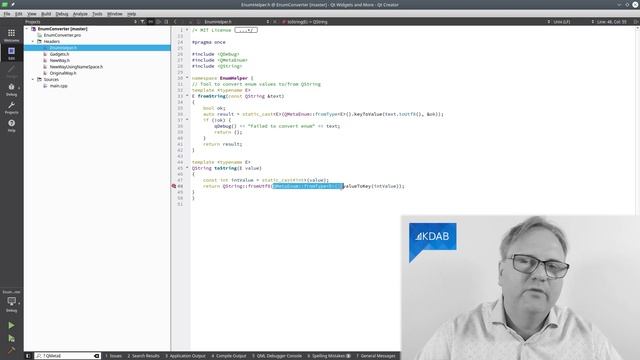
Task: Open the Projects mode with the wrench icon
Action: [11, 107]
